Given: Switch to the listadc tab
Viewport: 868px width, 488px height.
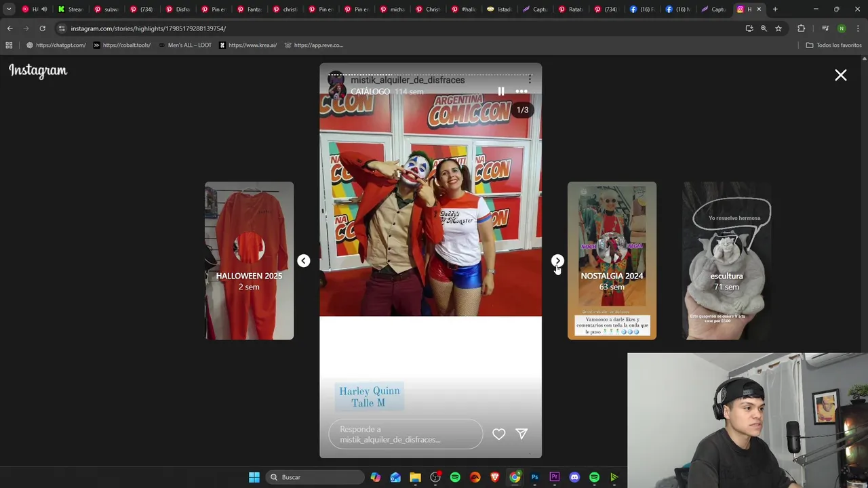Looking at the screenshot, I should [499, 9].
